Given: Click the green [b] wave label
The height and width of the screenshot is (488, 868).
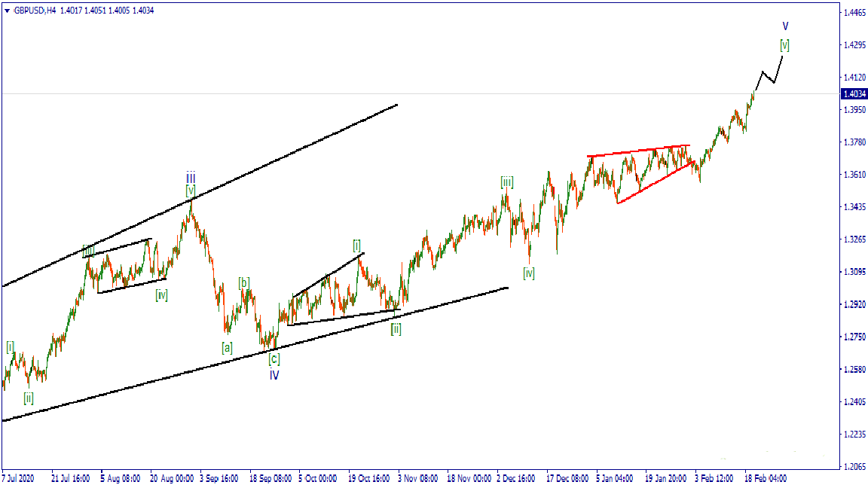Looking at the screenshot, I should pyautogui.click(x=244, y=283).
